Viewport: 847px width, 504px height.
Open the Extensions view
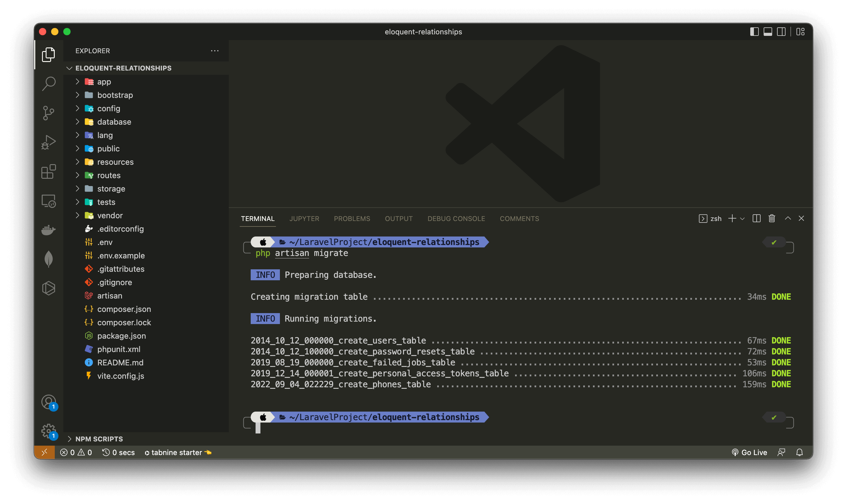(x=49, y=171)
